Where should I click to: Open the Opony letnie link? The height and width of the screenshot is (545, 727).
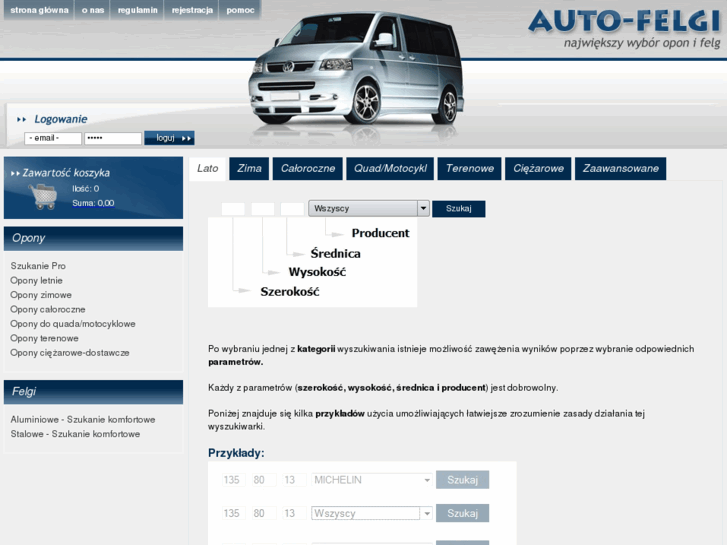(36, 280)
